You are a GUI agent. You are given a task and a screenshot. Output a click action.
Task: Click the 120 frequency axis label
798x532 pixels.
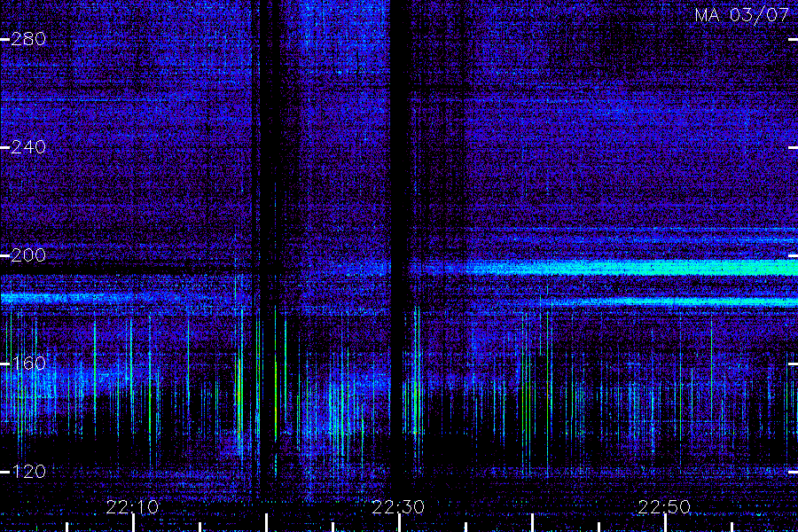tap(28, 472)
